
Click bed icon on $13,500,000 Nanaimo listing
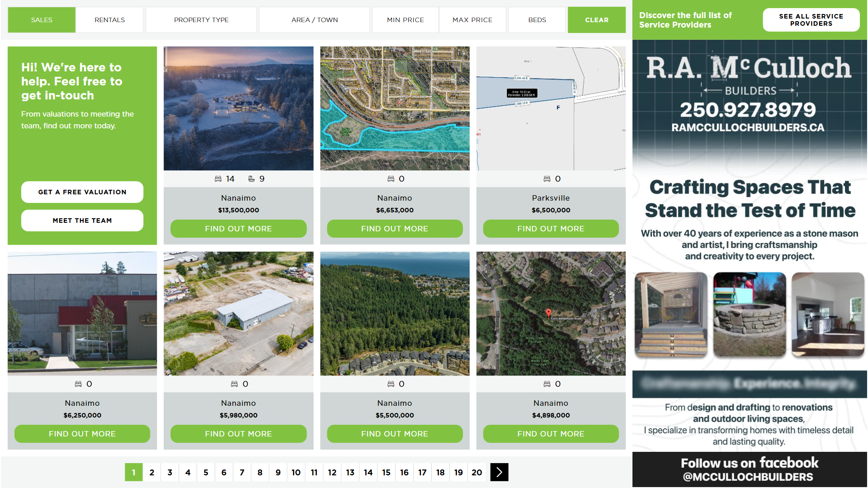218,179
